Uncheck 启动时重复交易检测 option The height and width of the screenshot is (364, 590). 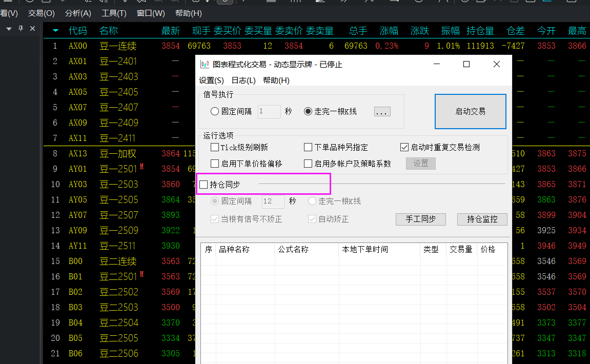click(x=404, y=148)
